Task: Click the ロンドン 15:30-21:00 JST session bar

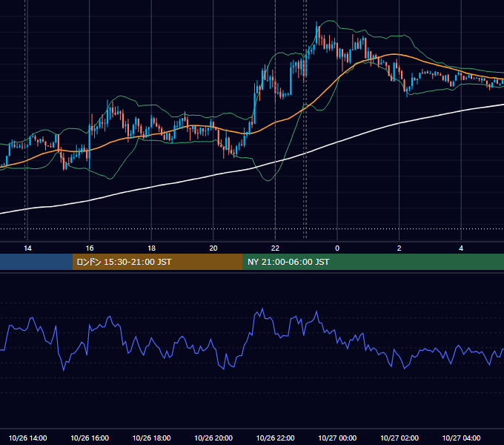Action: tap(157, 262)
